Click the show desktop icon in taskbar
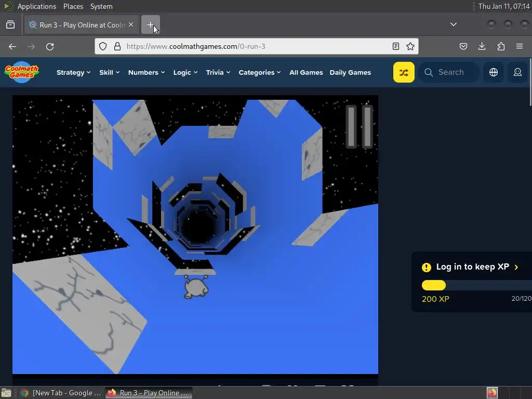This screenshot has height=399, width=532. (x=6, y=393)
